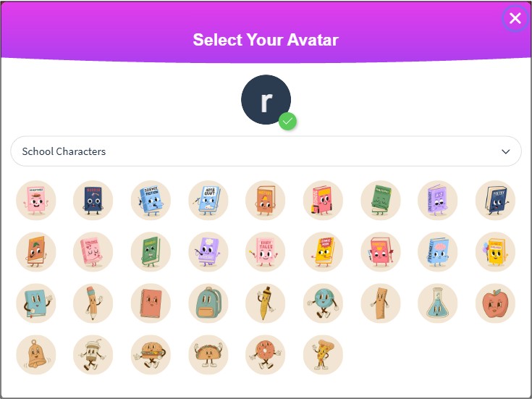
Task: Pick the Science Fiction book avatar
Action: tap(151, 201)
